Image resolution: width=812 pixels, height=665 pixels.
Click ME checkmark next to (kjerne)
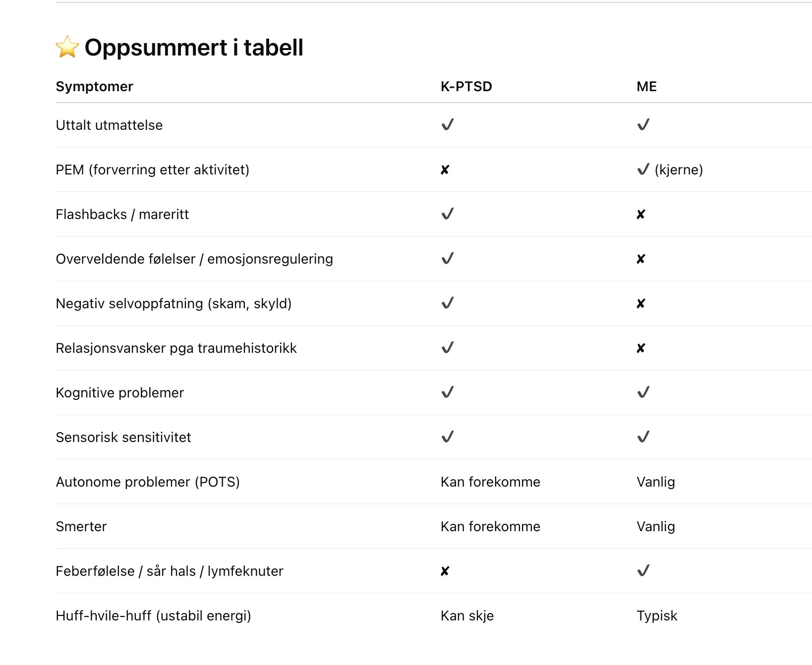[643, 169]
